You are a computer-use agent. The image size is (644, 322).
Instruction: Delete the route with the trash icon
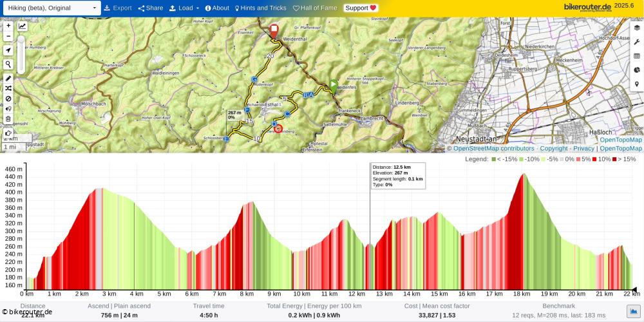pyautogui.click(x=8, y=118)
